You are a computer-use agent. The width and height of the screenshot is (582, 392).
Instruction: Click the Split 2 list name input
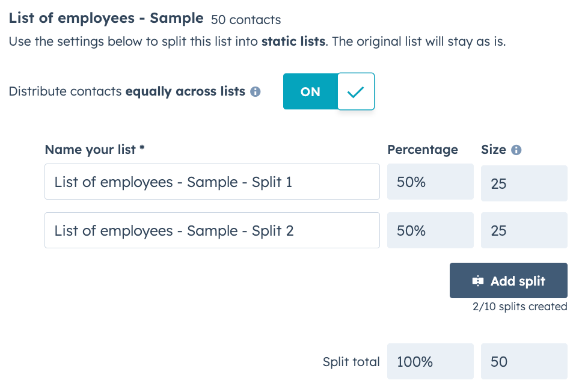point(212,230)
